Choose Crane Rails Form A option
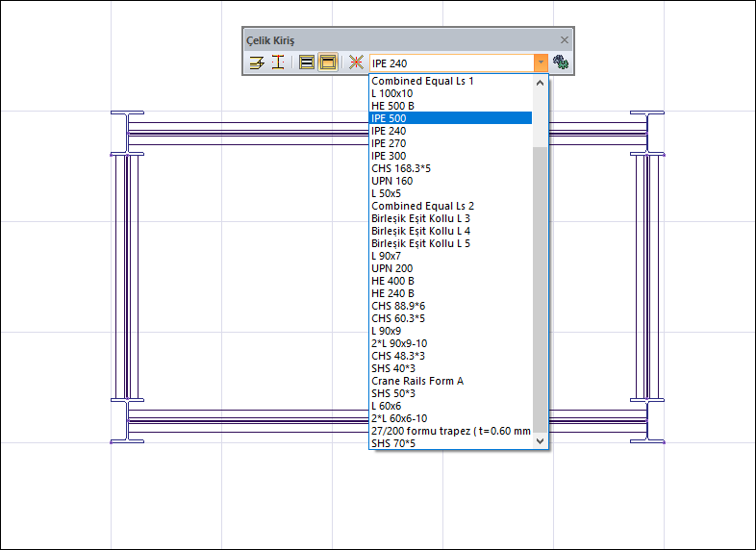The height and width of the screenshot is (550, 756). pos(449,381)
